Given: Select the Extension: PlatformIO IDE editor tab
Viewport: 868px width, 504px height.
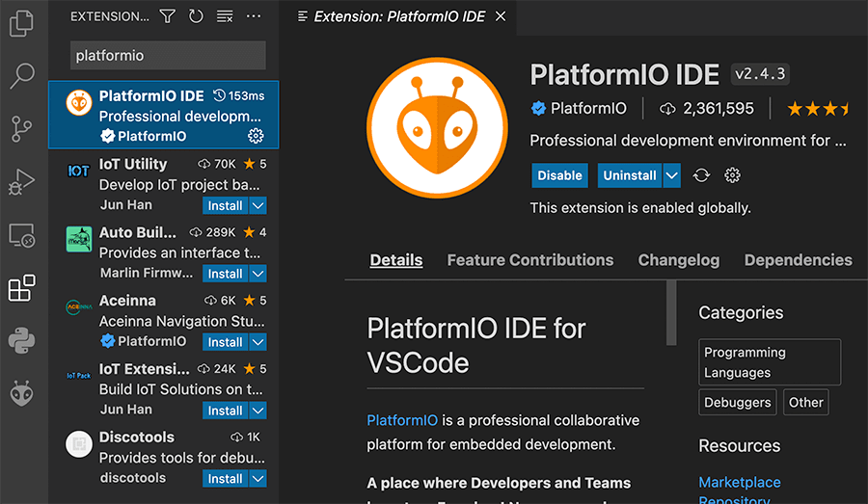Looking at the screenshot, I should coord(398,16).
